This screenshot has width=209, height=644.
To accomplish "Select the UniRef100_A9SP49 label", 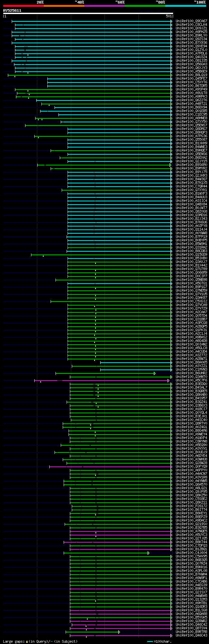I will [x=191, y=89].
